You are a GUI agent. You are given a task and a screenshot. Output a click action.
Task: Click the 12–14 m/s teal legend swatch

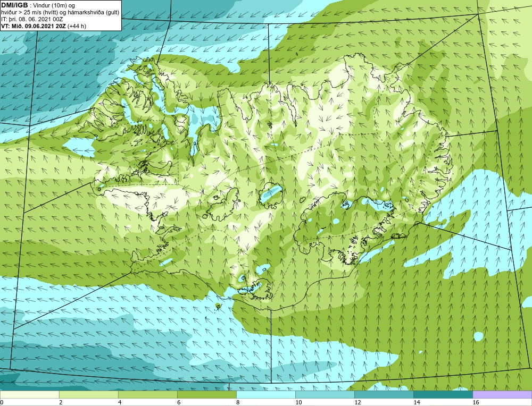(x=384, y=394)
